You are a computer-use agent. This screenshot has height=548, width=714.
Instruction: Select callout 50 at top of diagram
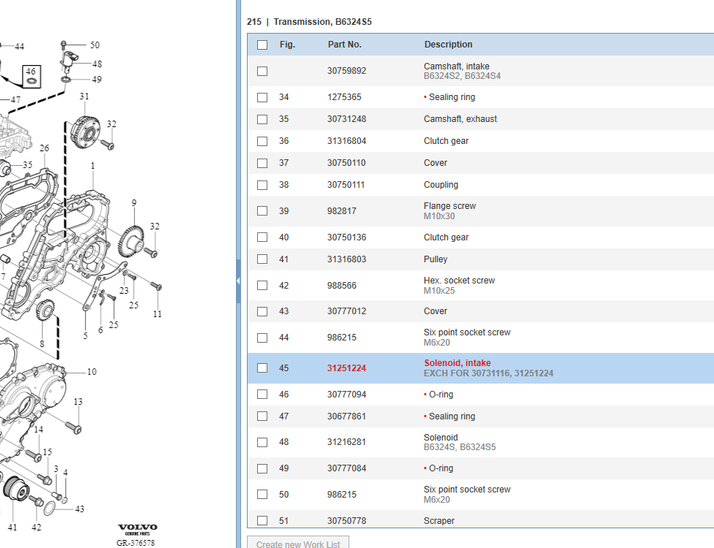pos(94,45)
